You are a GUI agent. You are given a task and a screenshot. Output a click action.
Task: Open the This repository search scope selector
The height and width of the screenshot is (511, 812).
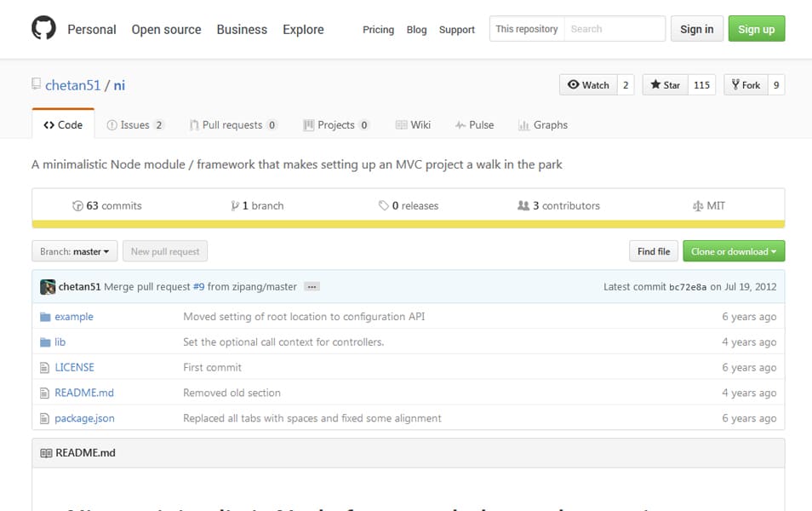pyautogui.click(x=527, y=28)
